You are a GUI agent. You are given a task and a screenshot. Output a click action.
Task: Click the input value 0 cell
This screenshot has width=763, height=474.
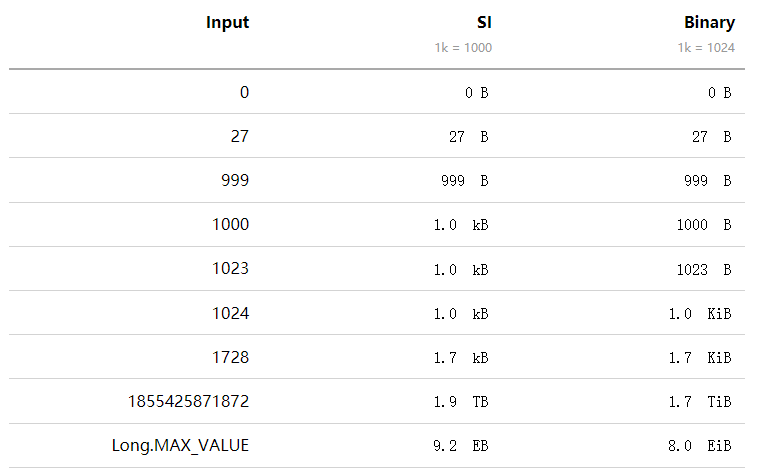[244, 92]
